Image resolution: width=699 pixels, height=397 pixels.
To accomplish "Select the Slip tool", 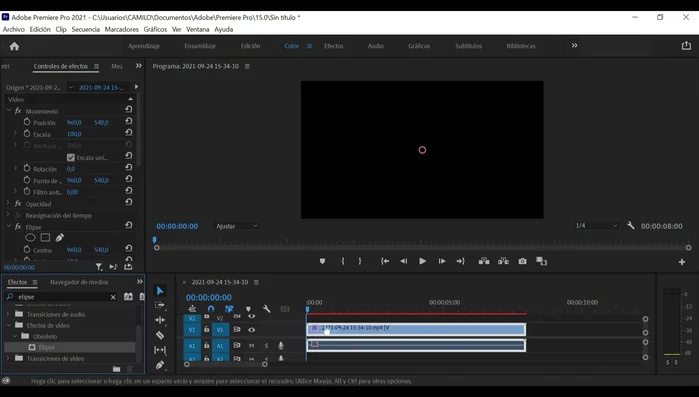I will (x=160, y=350).
